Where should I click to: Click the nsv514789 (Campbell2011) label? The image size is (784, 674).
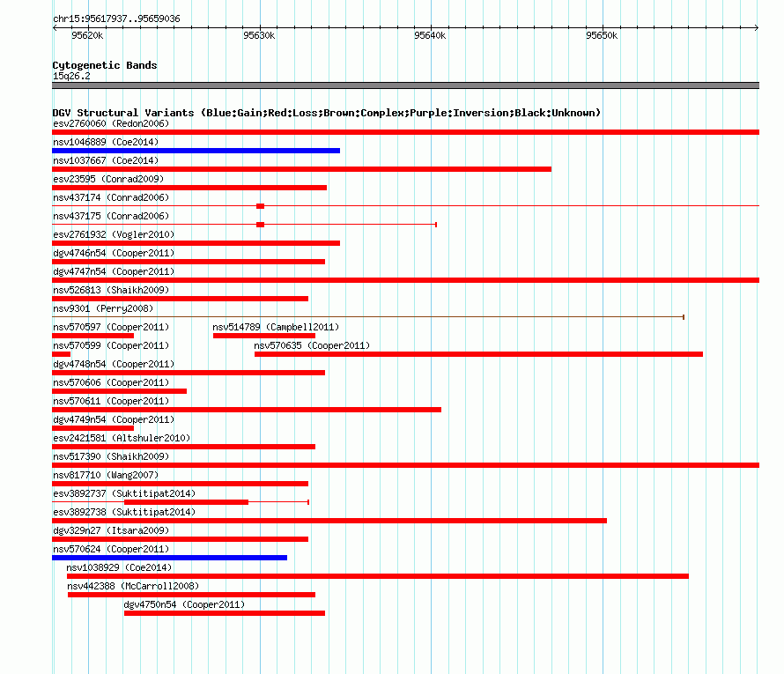tap(276, 327)
